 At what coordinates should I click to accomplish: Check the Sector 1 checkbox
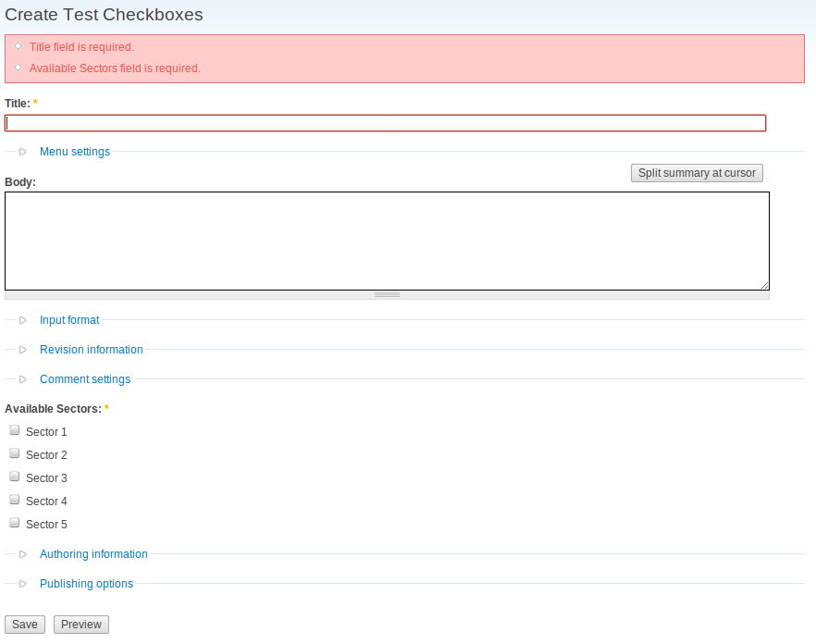click(14, 429)
